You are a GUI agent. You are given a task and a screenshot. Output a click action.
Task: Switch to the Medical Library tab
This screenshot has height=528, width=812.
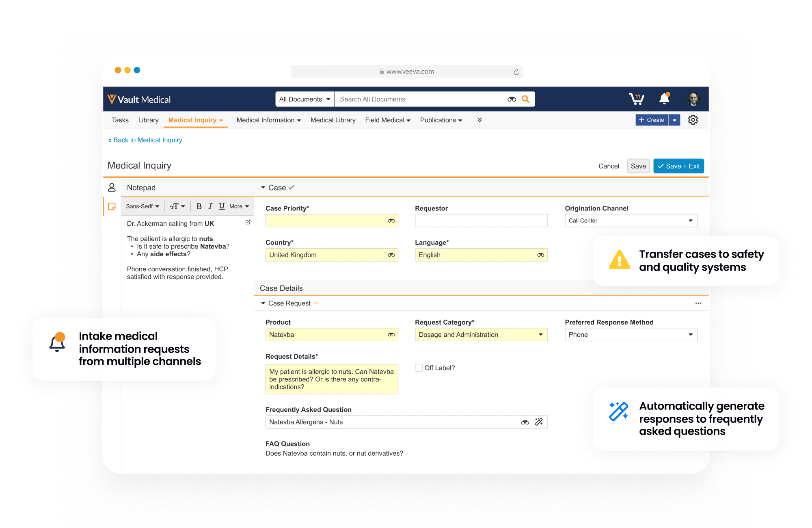[333, 120]
